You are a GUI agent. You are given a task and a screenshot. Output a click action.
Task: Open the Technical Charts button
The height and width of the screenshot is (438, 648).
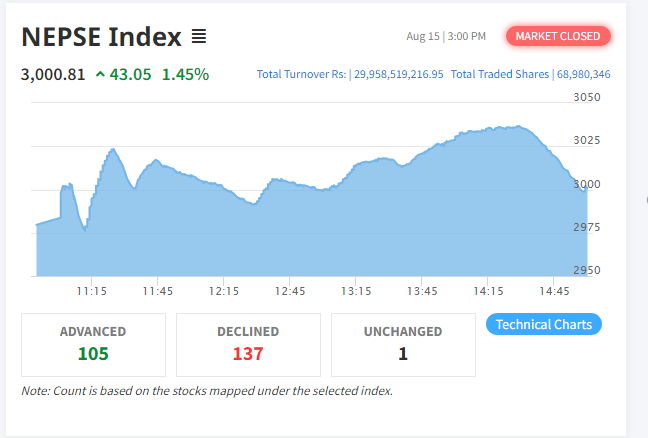pos(544,324)
